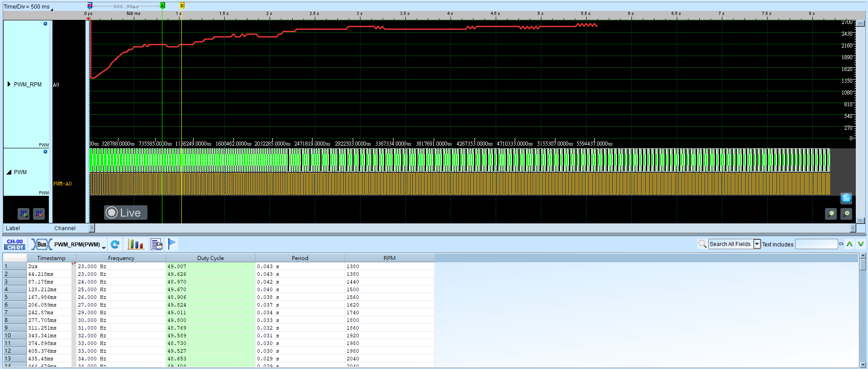This screenshot has height=369, width=868.
Task: Click waveform horizontal scrollbar right arrow
Action: [853, 228]
